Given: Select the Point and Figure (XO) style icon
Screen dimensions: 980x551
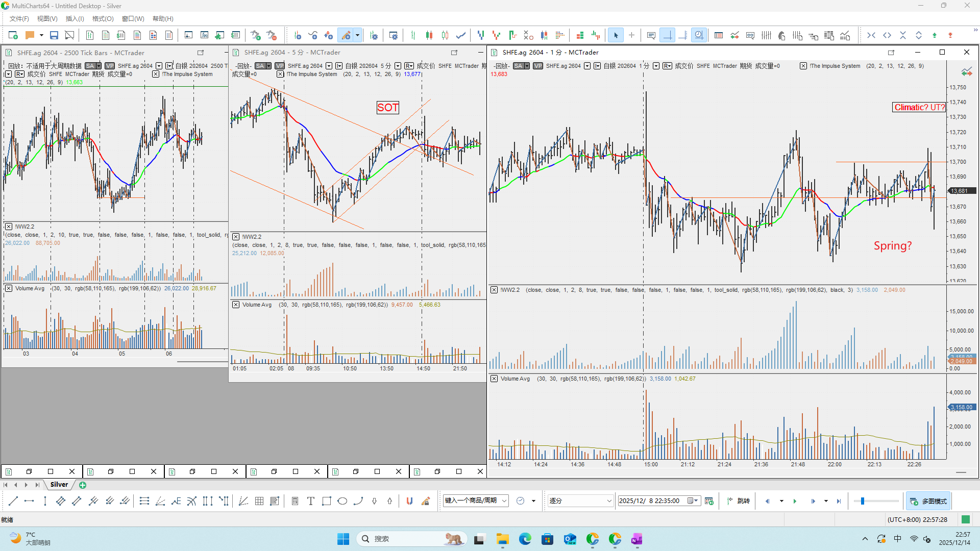Looking at the screenshot, I should (x=528, y=35).
